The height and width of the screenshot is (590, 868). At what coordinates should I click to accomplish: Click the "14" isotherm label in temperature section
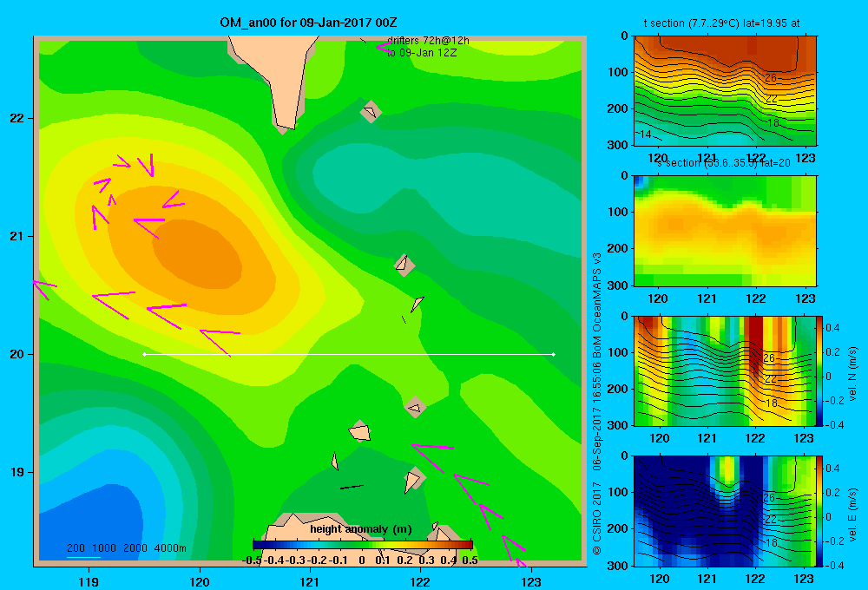point(644,134)
